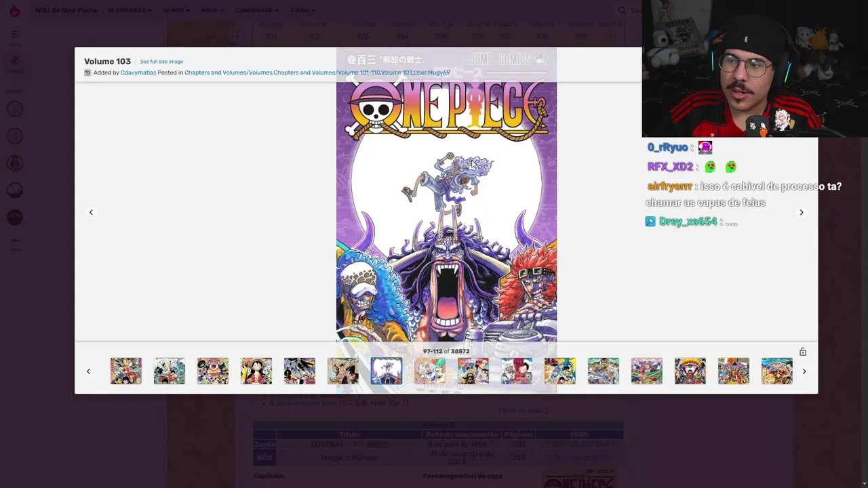Image resolution: width=868 pixels, height=488 pixels.
Task: Open uploader Cdavymatias profile link
Action: click(138, 73)
